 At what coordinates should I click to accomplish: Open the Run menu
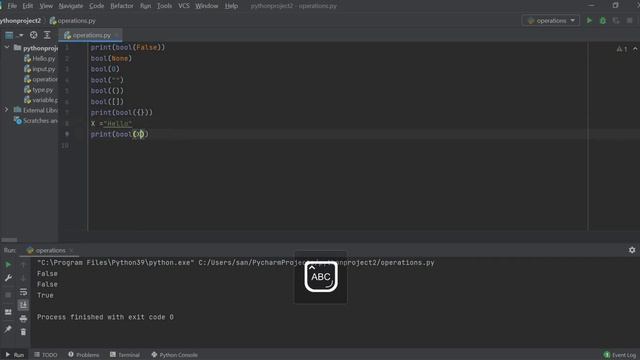click(x=145, y=6)
